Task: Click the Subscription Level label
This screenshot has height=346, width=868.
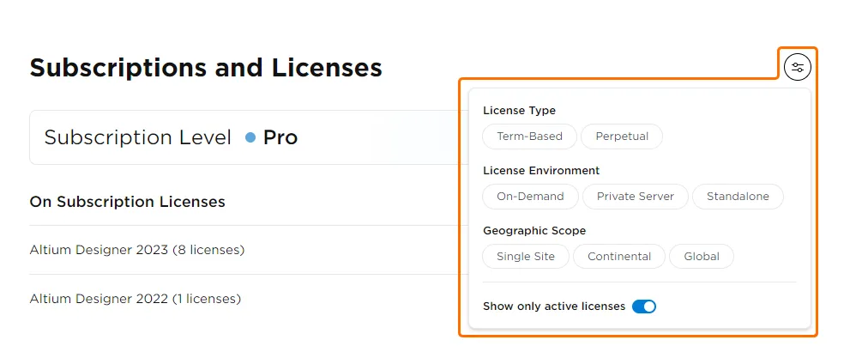Action: pyautogui.click(x=137, y=137)
